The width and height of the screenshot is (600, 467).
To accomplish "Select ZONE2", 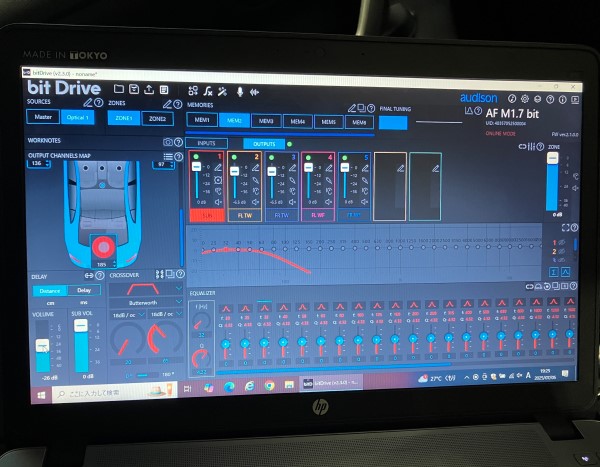I will [x=157, y=119].
